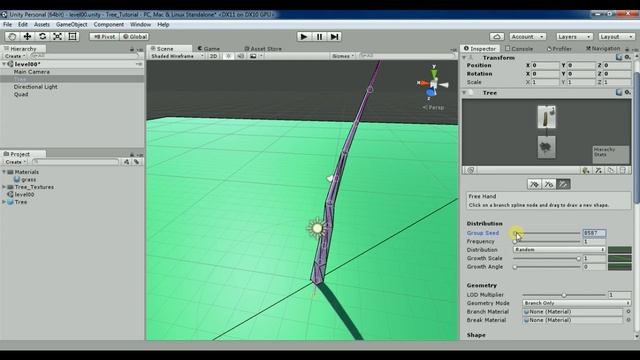
Task: Open the Component menu
Action: [109, 24]
